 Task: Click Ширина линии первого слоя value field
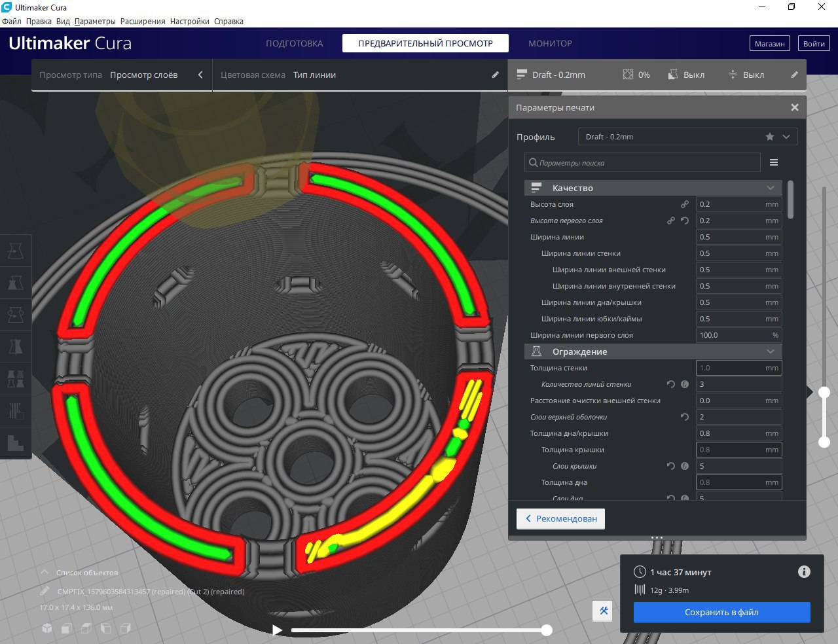(x=738, y=335)
